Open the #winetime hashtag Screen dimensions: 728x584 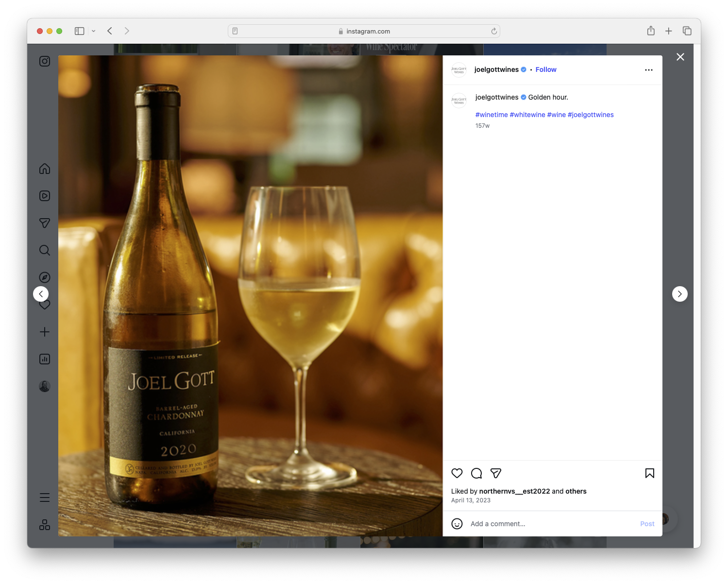point(491,115)
